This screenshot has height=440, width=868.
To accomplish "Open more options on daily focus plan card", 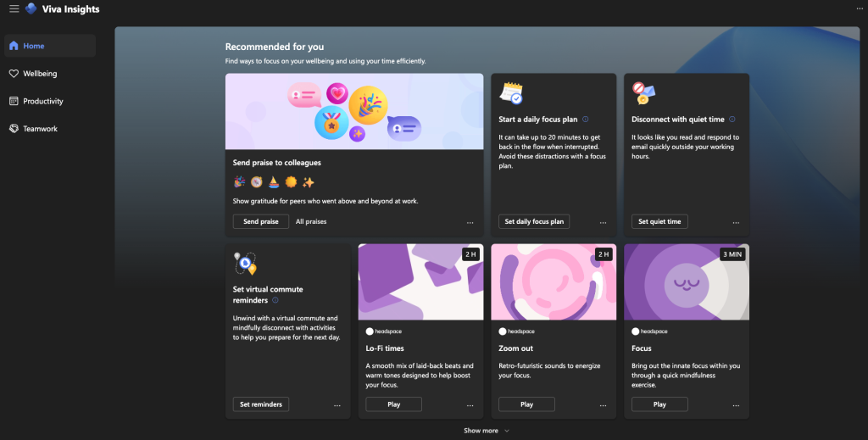I will point(603,222).
